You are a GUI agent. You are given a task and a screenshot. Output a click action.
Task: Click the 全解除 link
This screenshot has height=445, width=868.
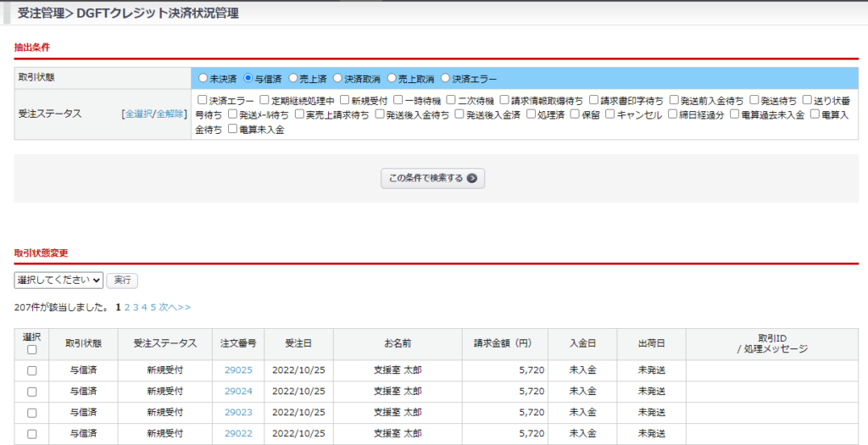170,114
